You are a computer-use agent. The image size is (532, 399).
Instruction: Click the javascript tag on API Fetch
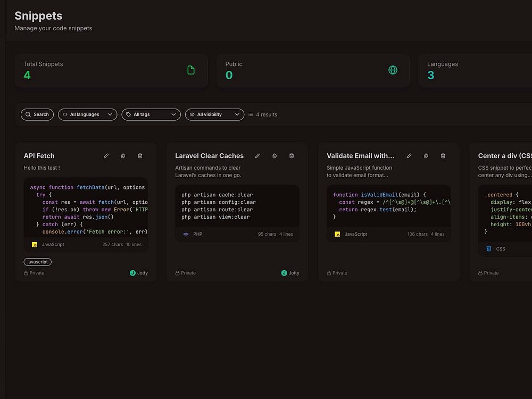click(x=38, y=262)
